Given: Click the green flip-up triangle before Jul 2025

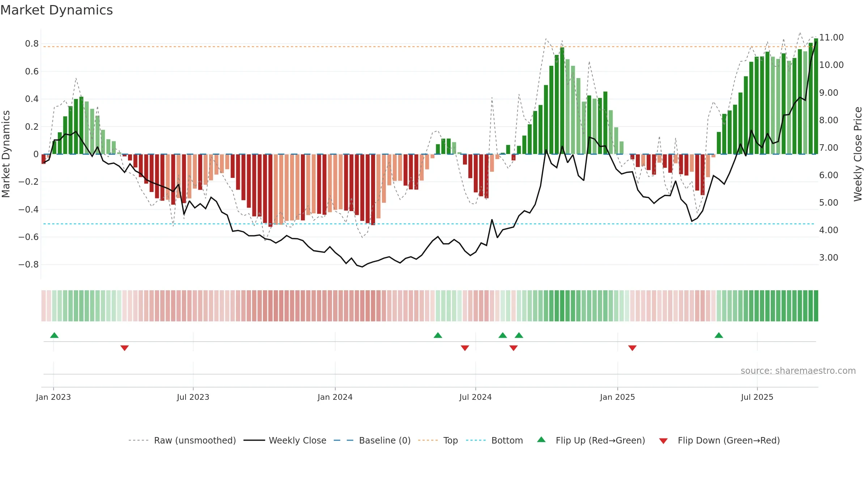Looking at the screenshot, I should coord(719,335).
